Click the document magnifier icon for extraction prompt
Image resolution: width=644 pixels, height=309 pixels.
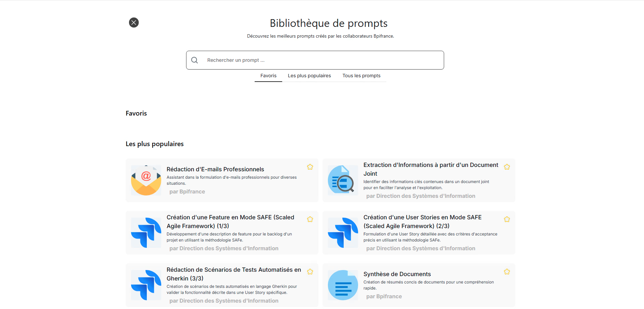(343, 180)
